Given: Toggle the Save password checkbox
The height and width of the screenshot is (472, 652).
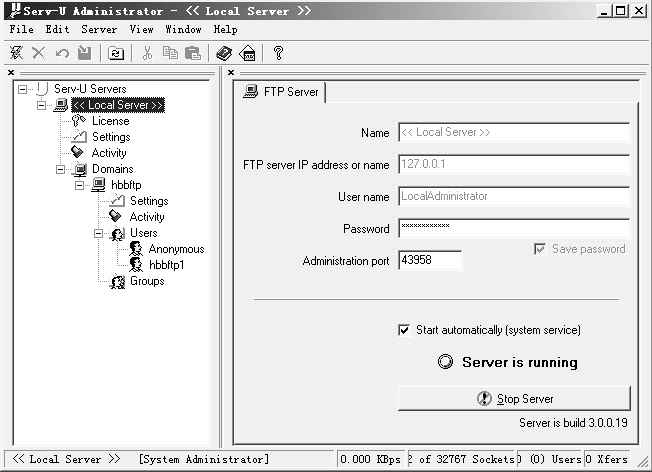Looking at the screenshot, I should click(x=541, y=249).
